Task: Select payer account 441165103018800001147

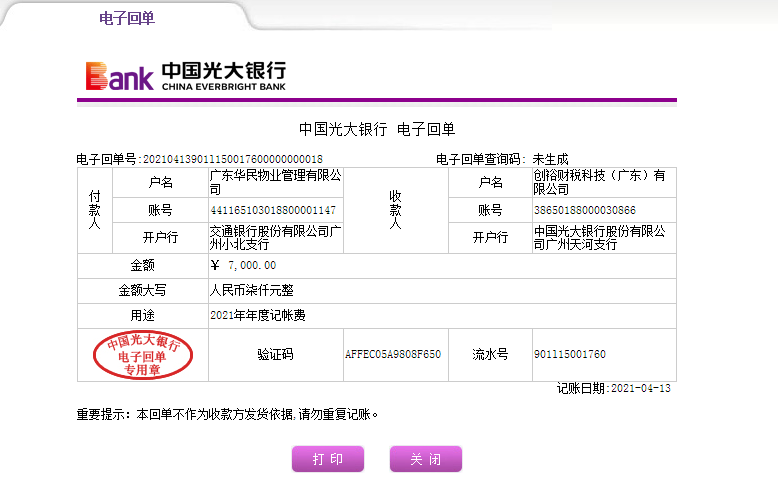Action: (x=273, y=210)
